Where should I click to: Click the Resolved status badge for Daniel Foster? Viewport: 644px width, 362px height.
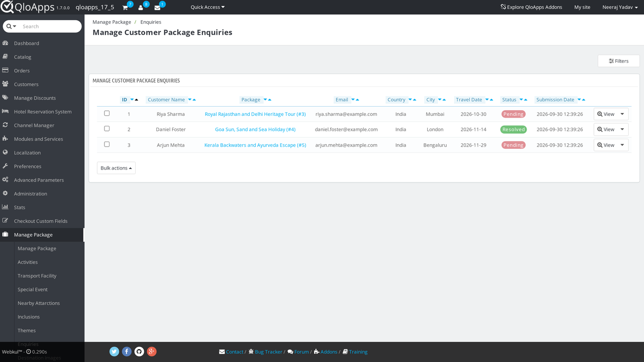pyautogui.click(x=513, y=130)
